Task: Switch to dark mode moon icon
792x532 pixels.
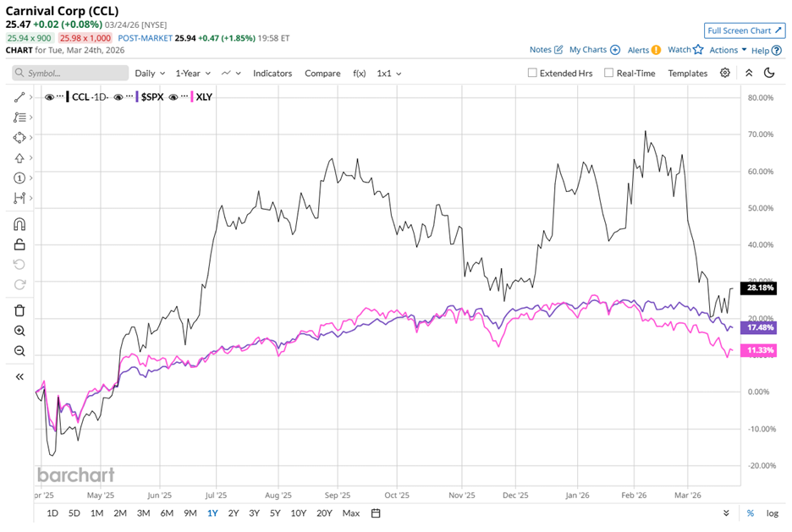Action: (769, 73)
